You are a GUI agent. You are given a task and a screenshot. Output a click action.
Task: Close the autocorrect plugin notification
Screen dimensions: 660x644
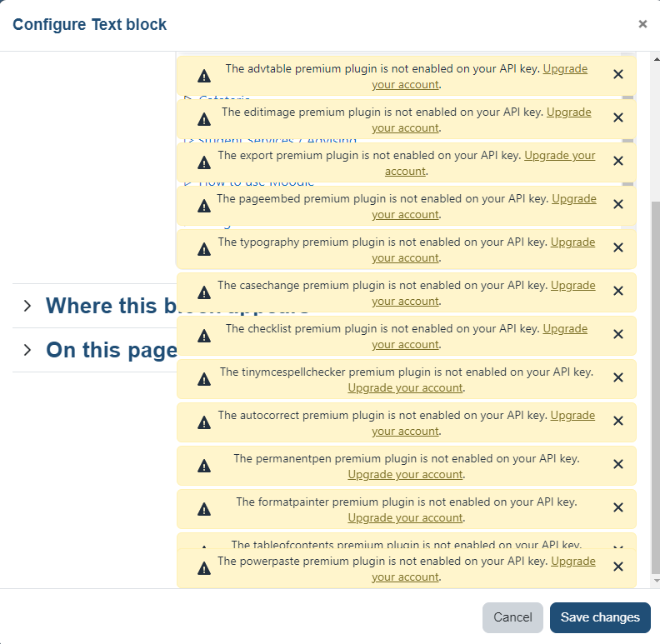point(617,422)
